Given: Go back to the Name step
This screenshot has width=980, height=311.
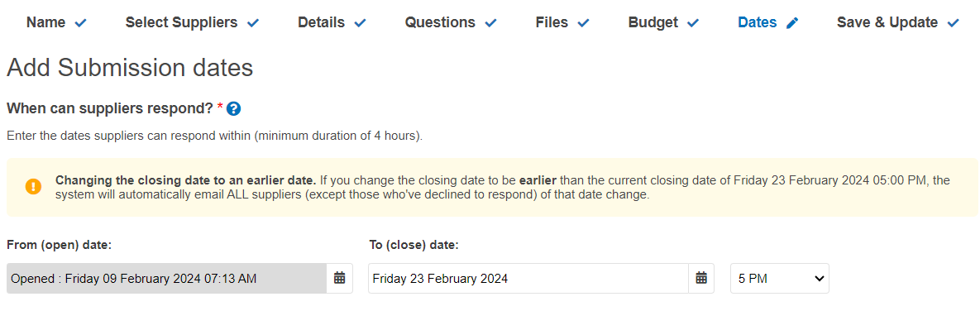Looking at the screenshot, I should [x=46, y=22].
